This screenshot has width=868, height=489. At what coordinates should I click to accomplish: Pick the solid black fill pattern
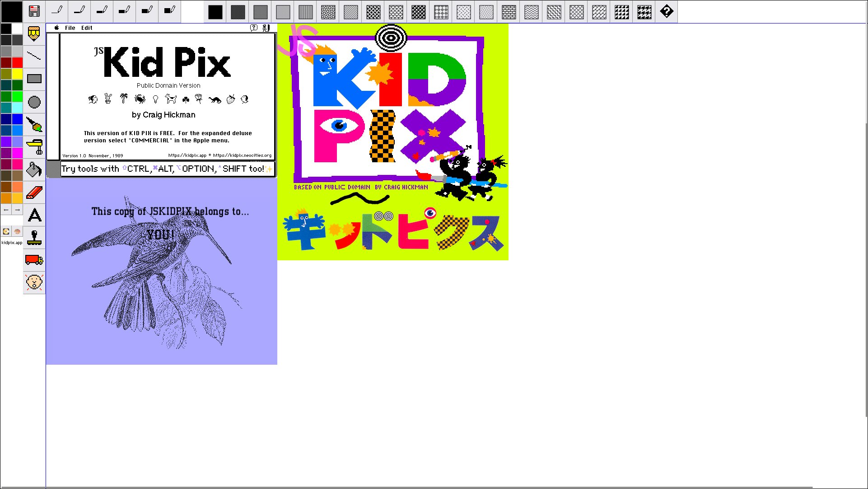click(215, 12)
